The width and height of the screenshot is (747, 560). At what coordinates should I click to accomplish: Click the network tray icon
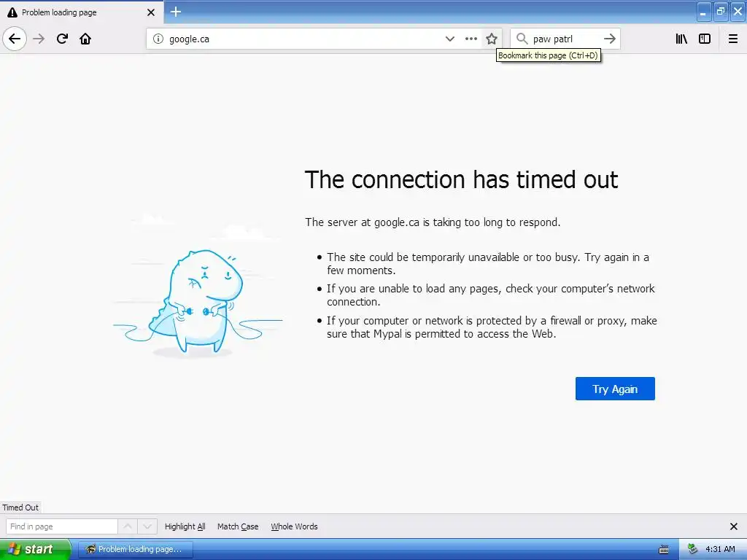point(692,549)
